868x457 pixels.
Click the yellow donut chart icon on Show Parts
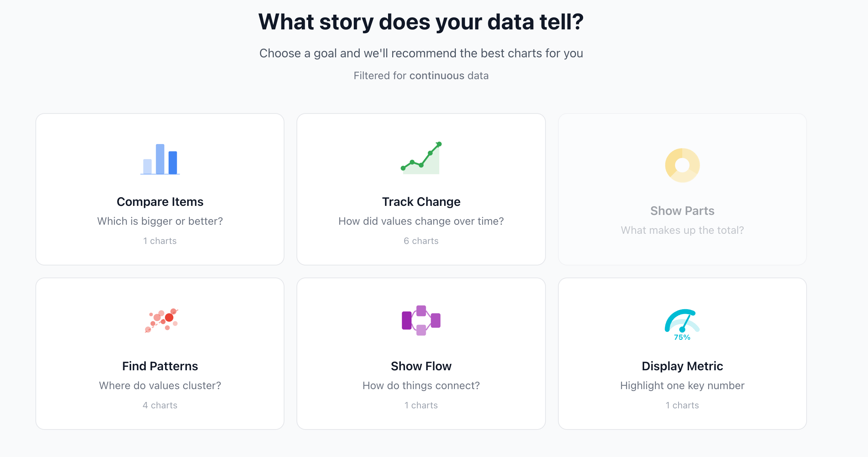point(682,165)
